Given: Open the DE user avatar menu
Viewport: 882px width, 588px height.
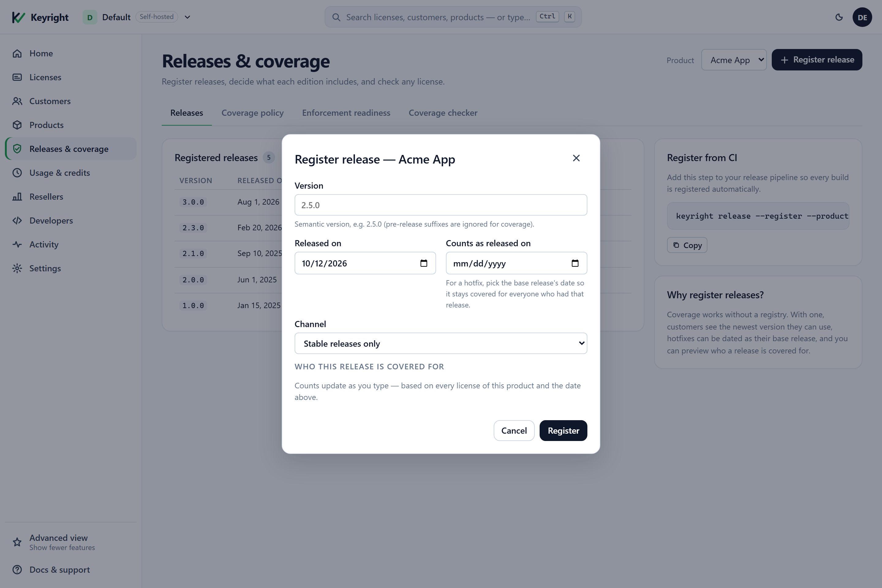Looking at the screenshot, I should coord(862,17).
